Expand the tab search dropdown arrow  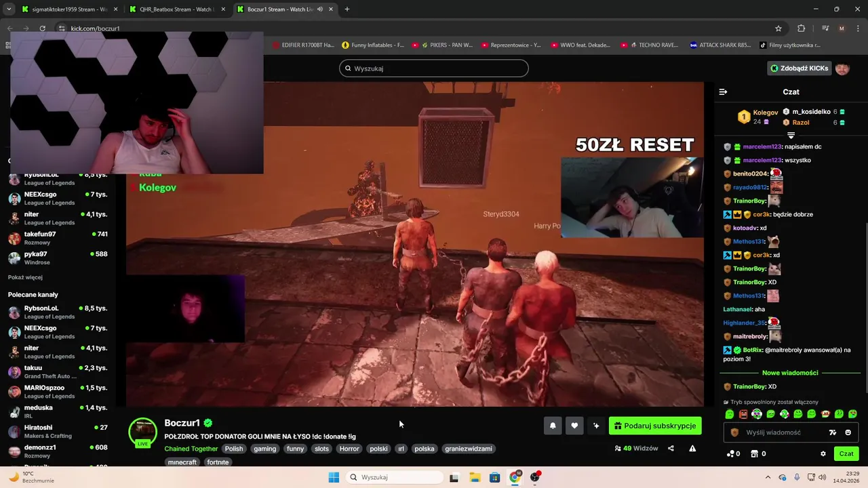(9, 9)
